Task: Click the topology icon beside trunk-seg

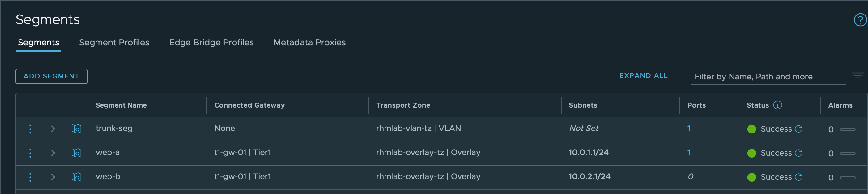Action: (76, 129)
